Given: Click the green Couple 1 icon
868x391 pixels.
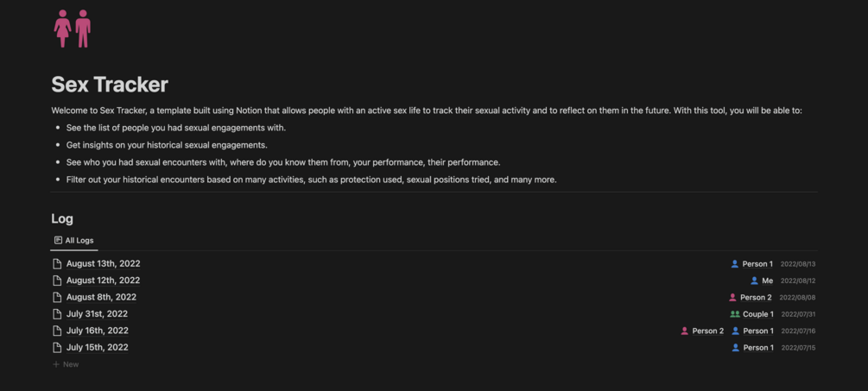Looking at the screenshot, I should point(735,314).
